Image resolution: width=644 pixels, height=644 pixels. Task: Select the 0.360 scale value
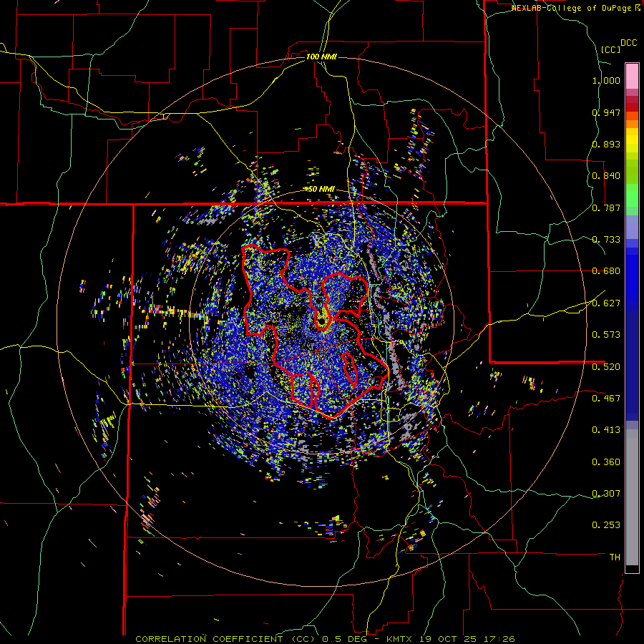point(606,462)
